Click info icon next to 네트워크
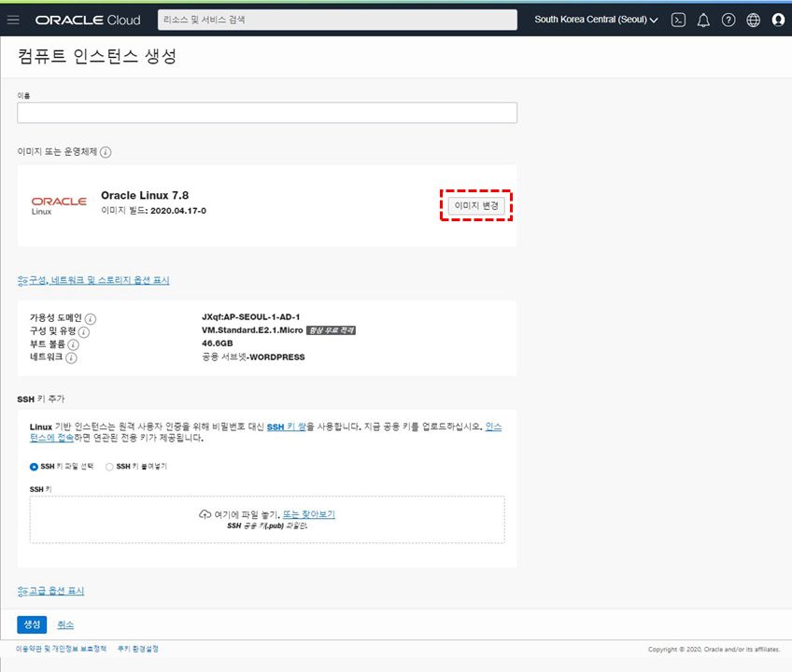The height and width of the screenshot is (672, 792). pyautogui.click(x=71, y=358)
